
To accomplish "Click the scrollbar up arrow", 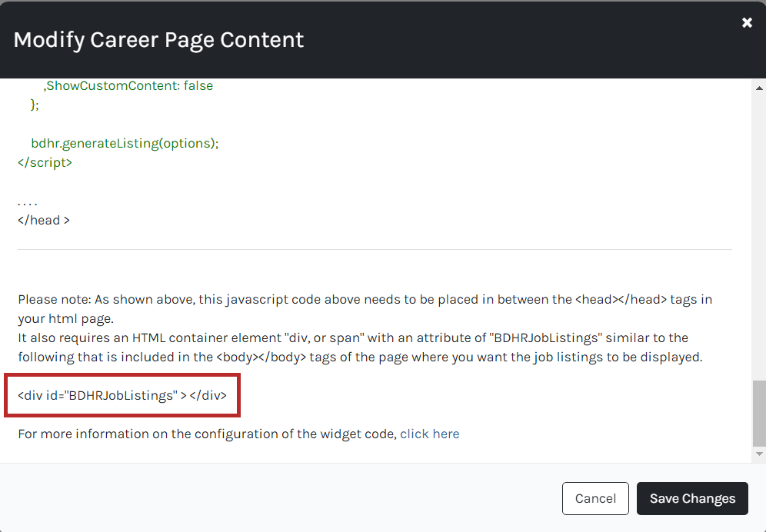I will (758, 88).
